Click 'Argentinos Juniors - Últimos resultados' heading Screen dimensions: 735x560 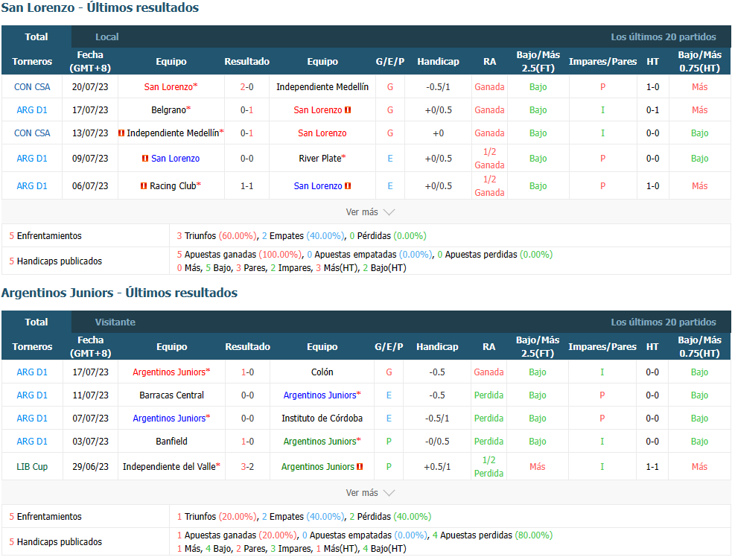pos(120,293)
